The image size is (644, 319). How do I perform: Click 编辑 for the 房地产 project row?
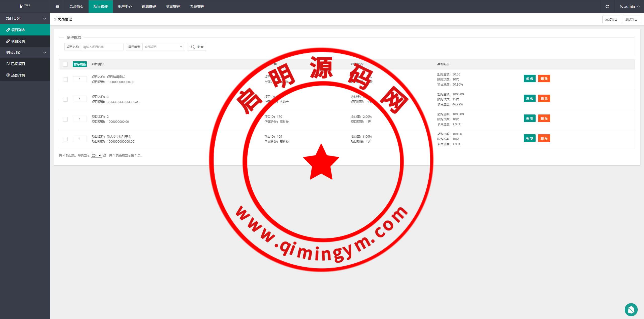tap(529, 98)
